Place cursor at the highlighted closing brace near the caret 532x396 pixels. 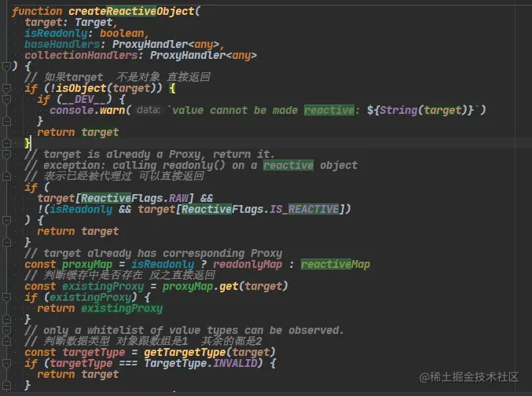pos(28,143)
